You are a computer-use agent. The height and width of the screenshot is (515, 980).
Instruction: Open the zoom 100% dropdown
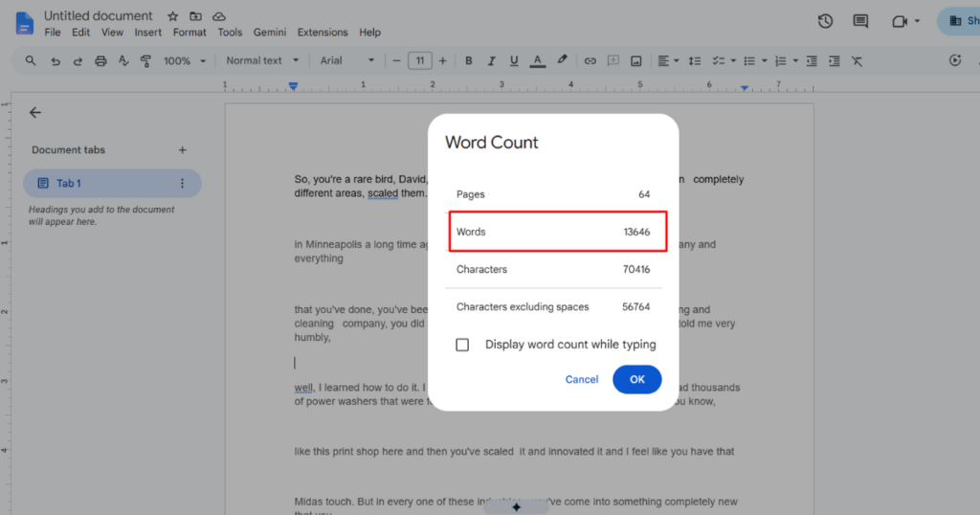click(185, 60)
